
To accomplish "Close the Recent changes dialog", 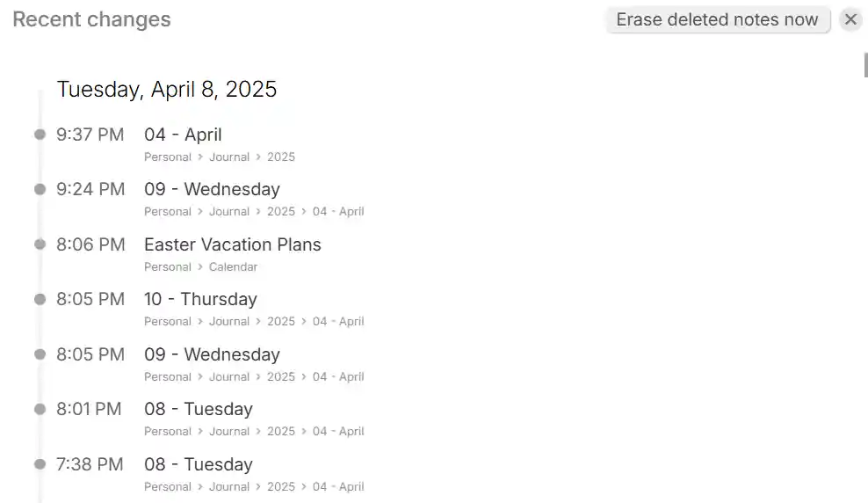I will pyautogui.click(x=850, y=19).
